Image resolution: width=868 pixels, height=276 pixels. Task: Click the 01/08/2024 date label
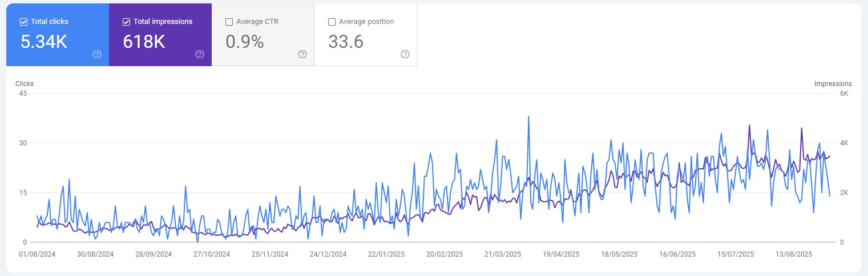[x=37, y=254]
